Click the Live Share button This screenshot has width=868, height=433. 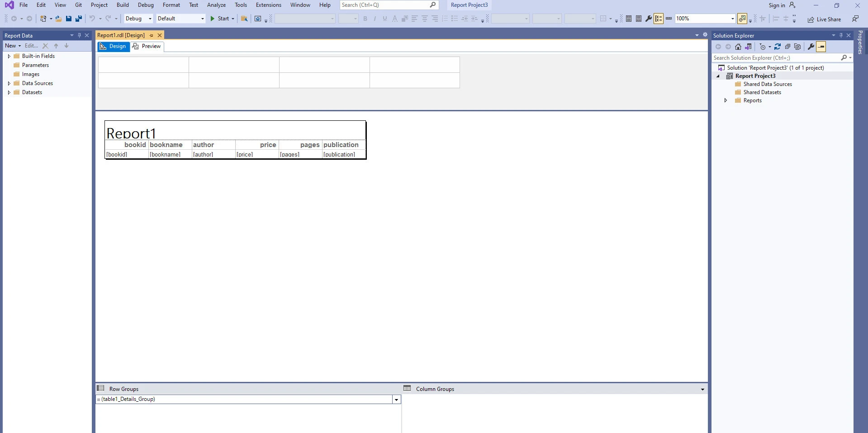click(825, 19)
